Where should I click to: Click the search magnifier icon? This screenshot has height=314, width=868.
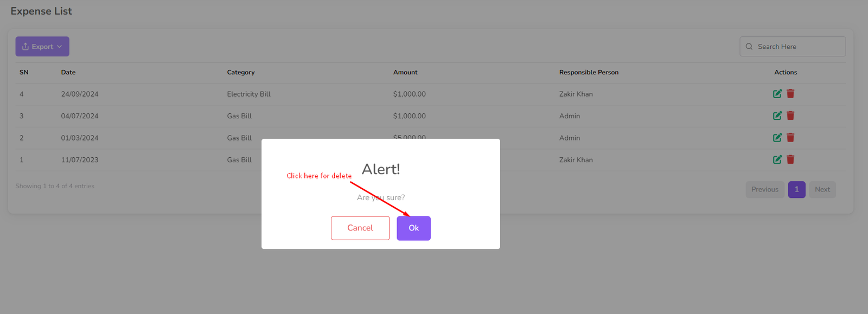(x=749, y=47)
